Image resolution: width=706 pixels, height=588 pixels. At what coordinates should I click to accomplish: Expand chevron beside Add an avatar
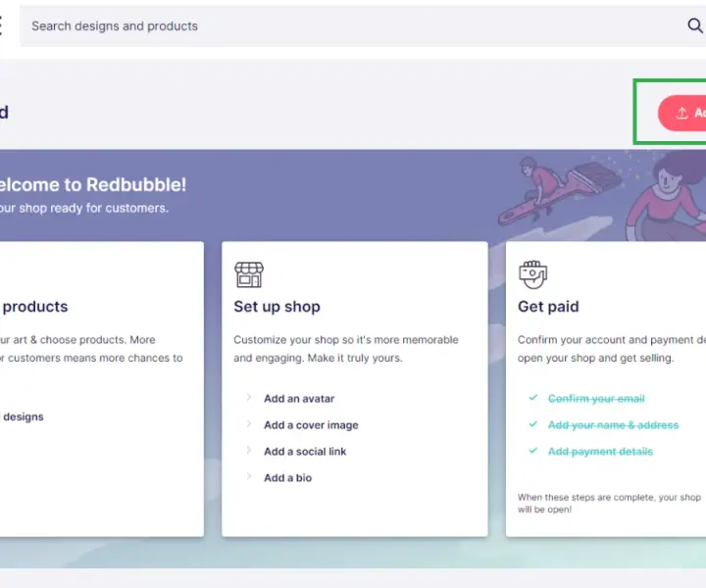[x=248, y=398]
